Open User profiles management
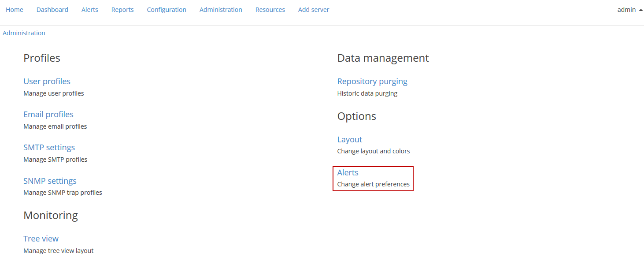 pyautogui.click(x=47, y=82)
